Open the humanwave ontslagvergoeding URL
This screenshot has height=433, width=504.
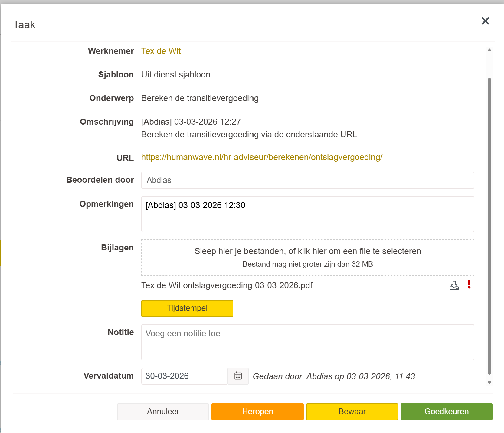click(x=262, y=157)
